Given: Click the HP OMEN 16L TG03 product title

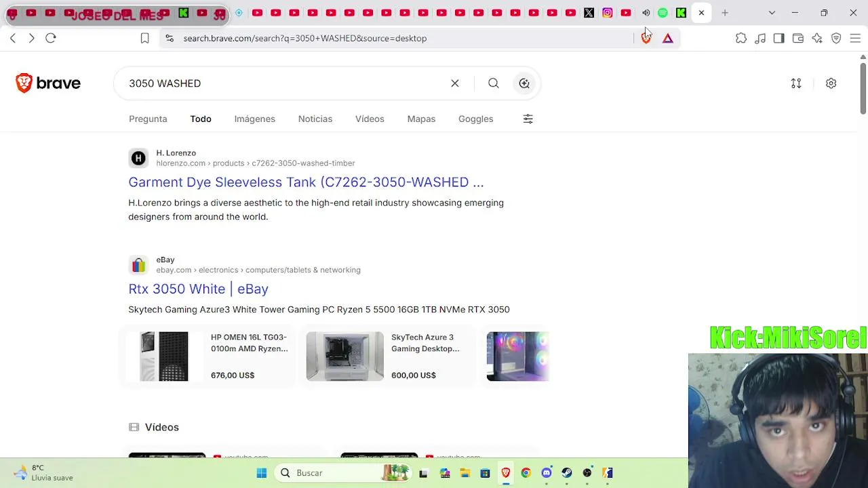Looking at the screenshot, I should click(x=250, y=343).
